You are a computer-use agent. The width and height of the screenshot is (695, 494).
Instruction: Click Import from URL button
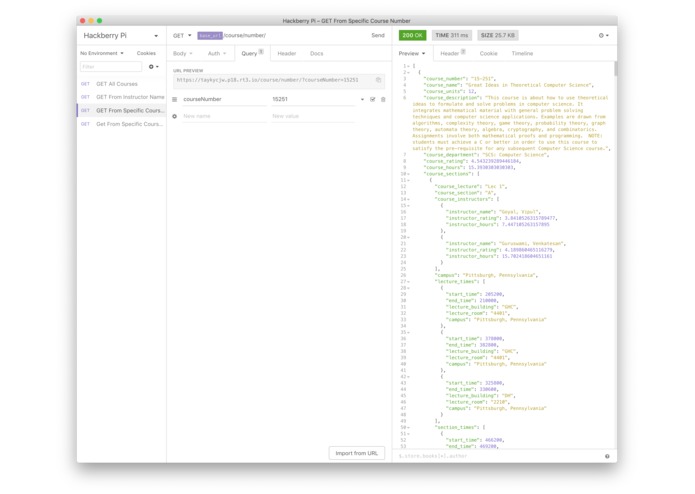tap(356, 453)
